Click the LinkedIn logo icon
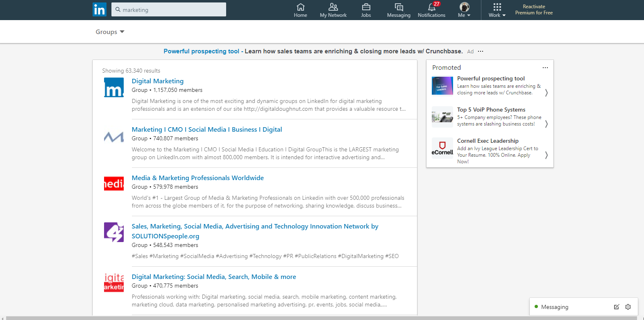 [x=100, y=9]
